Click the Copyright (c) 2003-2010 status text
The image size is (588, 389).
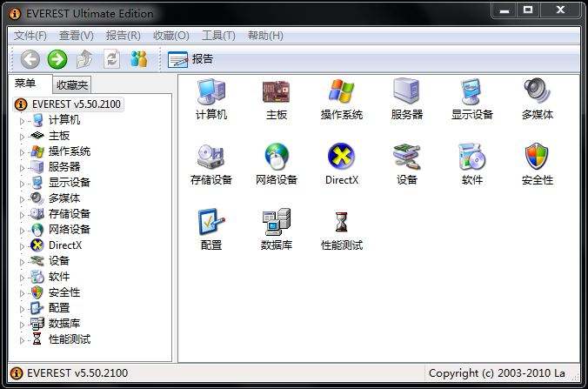(x=497, y=372)
